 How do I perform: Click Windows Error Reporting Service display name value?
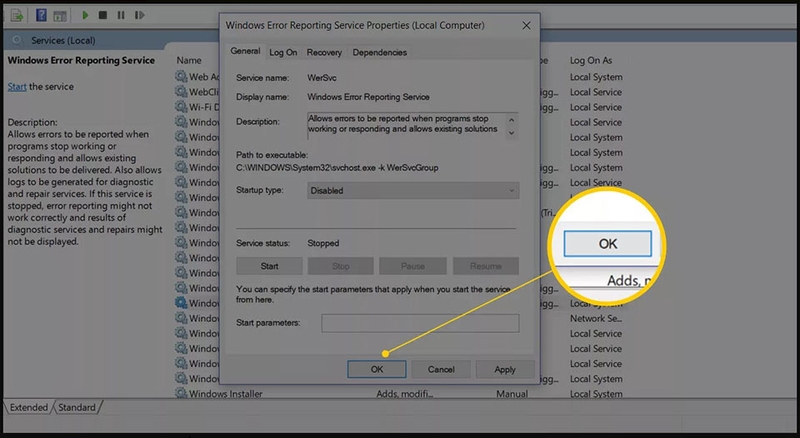pos(368,96)
